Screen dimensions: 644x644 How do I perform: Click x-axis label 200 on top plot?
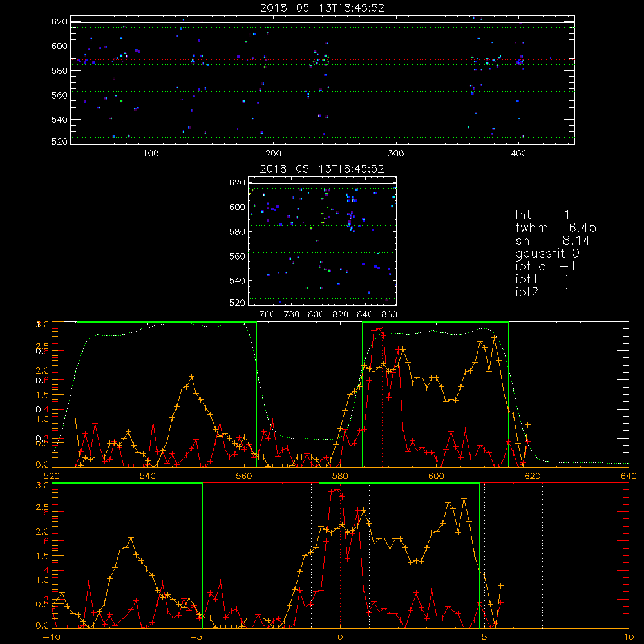point(273,154)
